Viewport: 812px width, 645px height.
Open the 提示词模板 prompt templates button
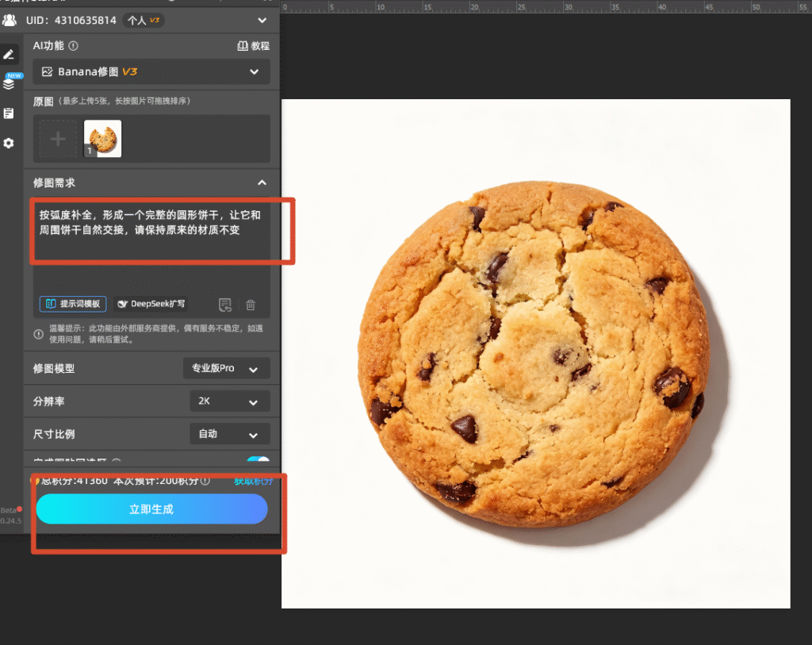73,304
